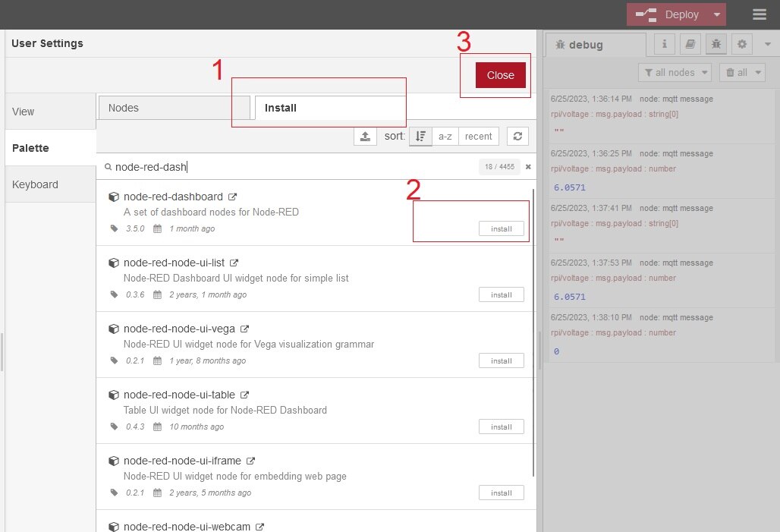The height and width of the screenshot is (532, 780).
Task: Open the configuration nodes gear icon
Action: 742,44
